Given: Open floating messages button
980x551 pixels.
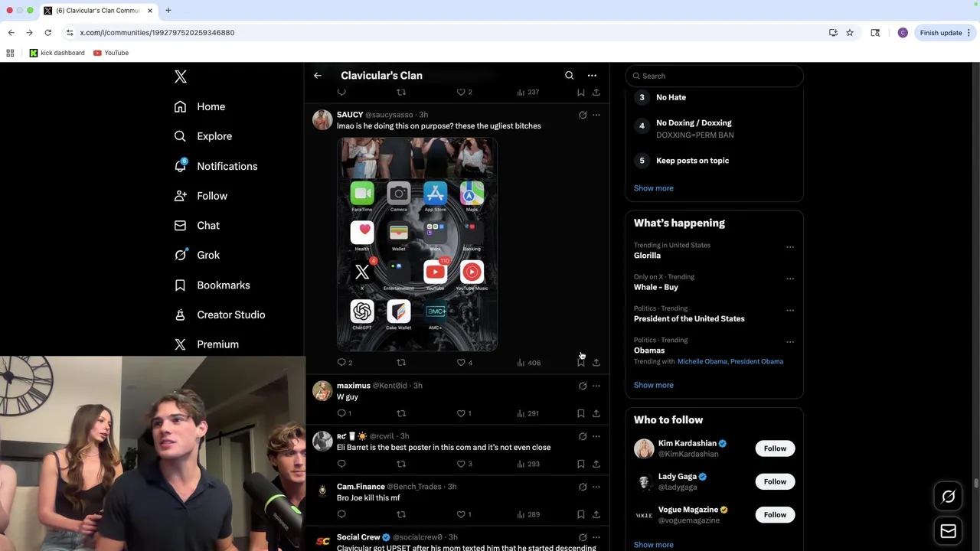Looking at the screenshot, I should click(x=949, y=531).
